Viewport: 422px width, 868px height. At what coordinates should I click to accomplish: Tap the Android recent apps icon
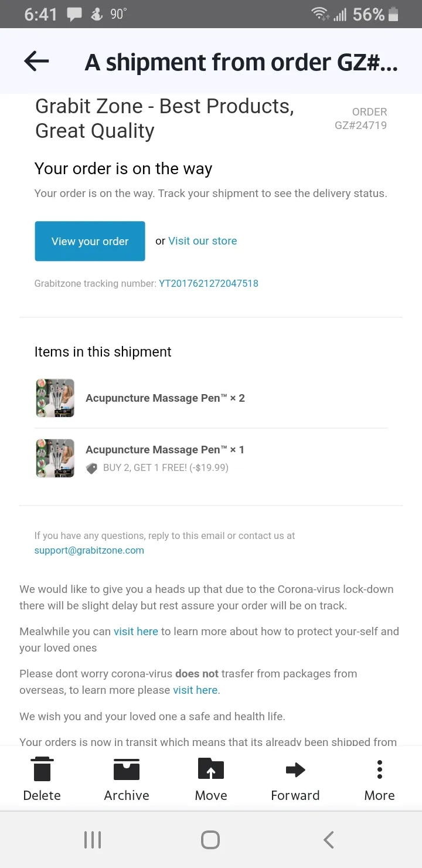[93, 840]
